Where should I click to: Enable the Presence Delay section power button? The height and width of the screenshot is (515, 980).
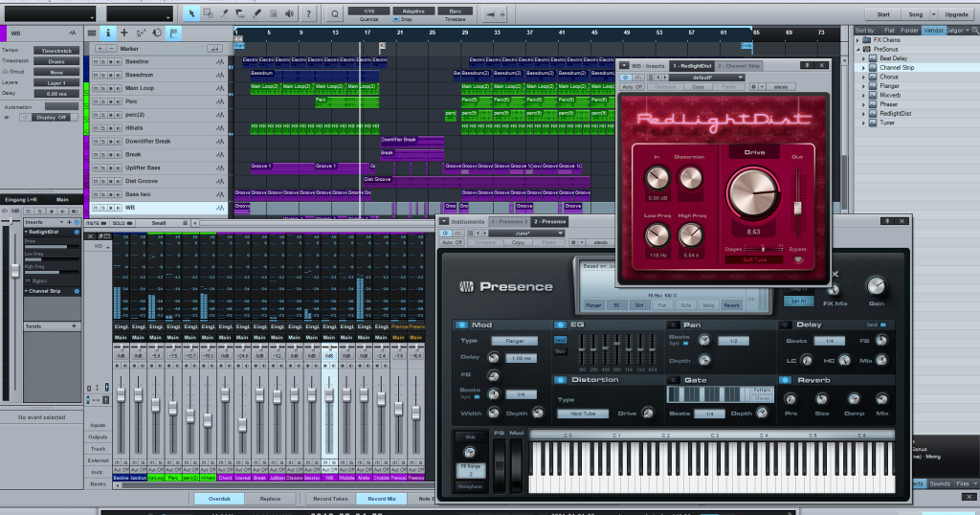tap(785, 325)
